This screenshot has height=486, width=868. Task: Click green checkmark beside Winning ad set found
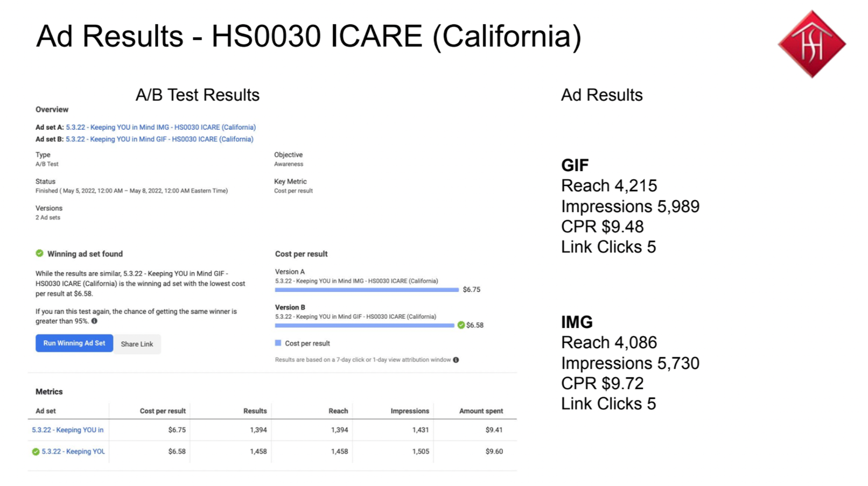[40, 254]
